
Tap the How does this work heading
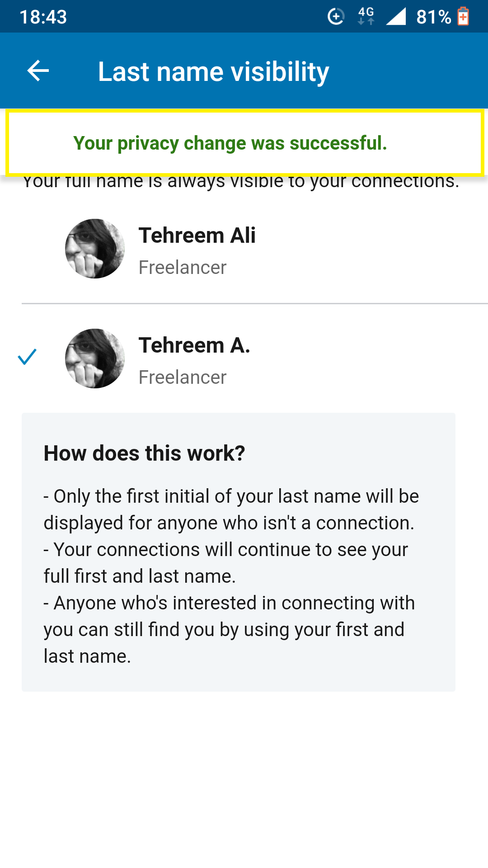click(144, 453)
